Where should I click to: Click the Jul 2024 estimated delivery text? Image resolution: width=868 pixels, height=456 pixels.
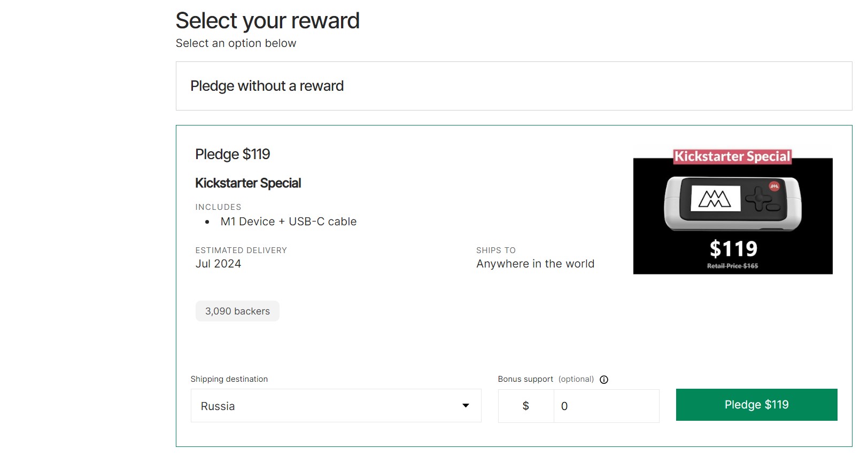coord(218,264)
